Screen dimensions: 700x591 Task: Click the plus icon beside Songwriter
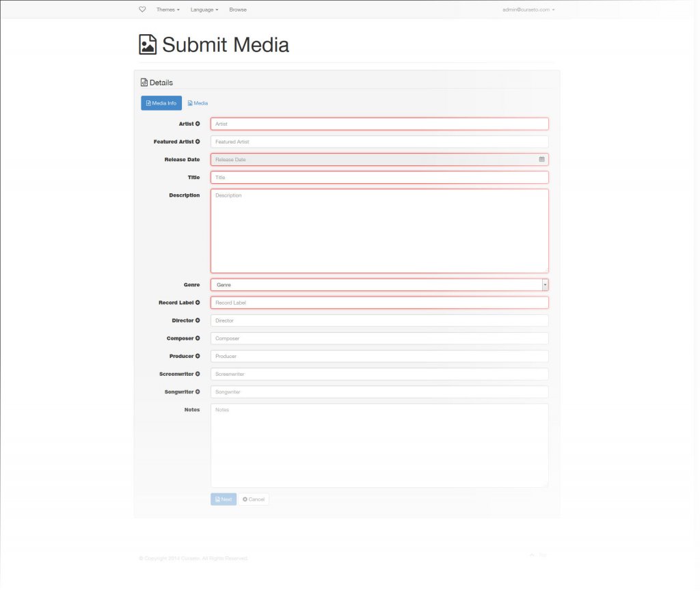coord(198,391)
